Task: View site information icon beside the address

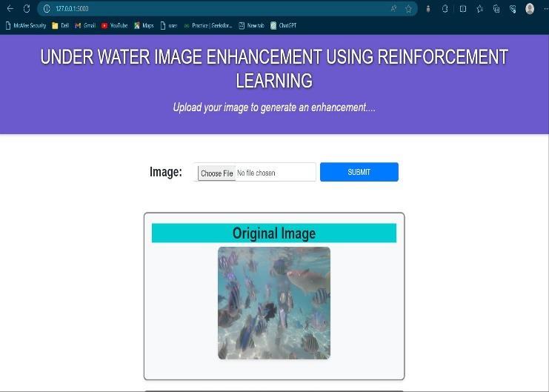Action: click(47, 9)
